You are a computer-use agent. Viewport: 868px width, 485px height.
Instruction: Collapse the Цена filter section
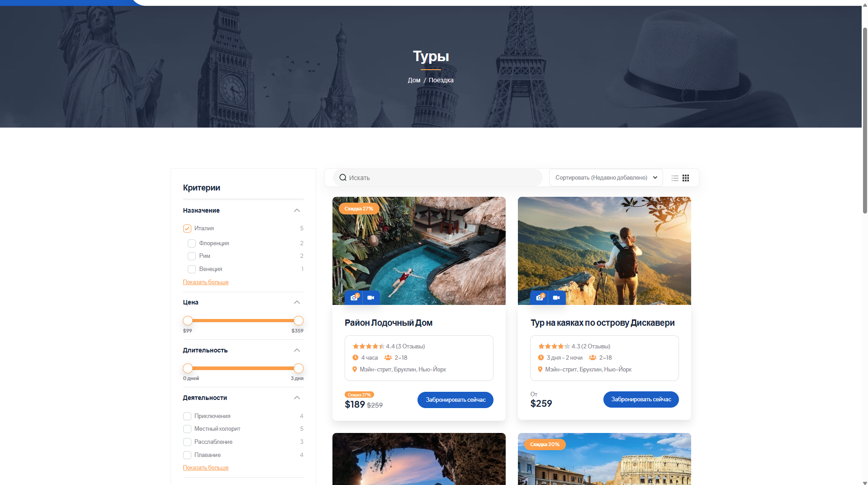[297, 302]
